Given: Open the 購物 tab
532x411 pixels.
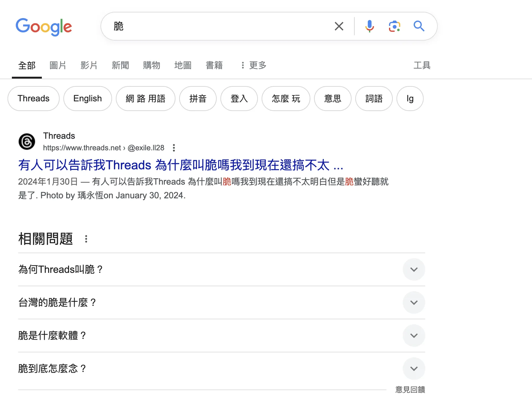Looking at the screenshot, I should (151, 65).
